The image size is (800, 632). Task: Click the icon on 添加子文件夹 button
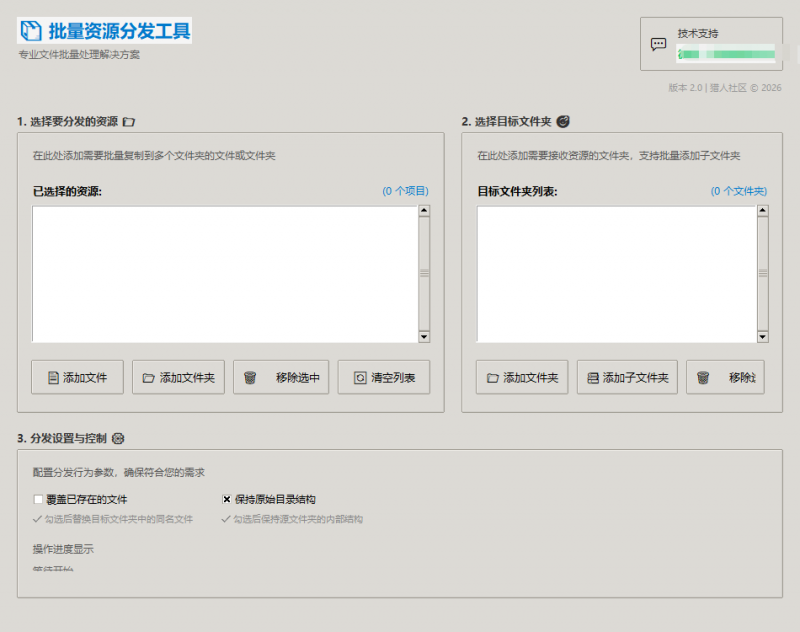click(593, 377)
